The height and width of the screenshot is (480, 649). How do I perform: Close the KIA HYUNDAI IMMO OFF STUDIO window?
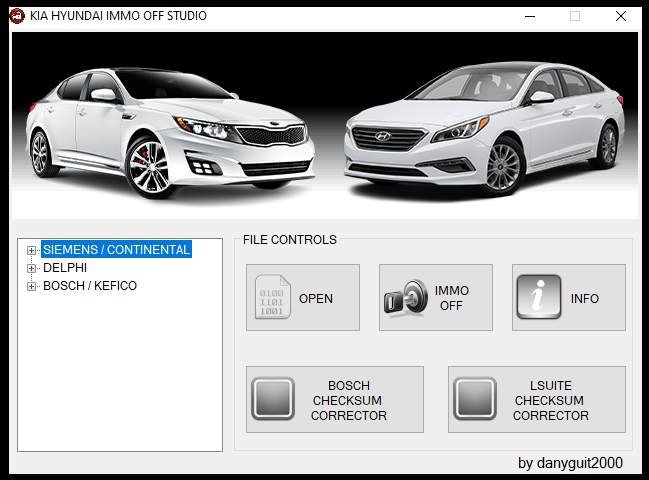(621, 16)
